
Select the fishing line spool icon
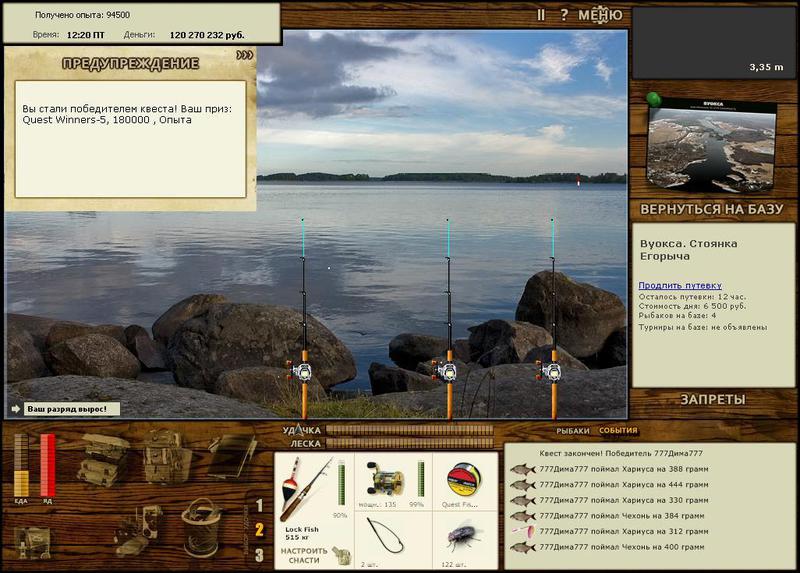463,480
